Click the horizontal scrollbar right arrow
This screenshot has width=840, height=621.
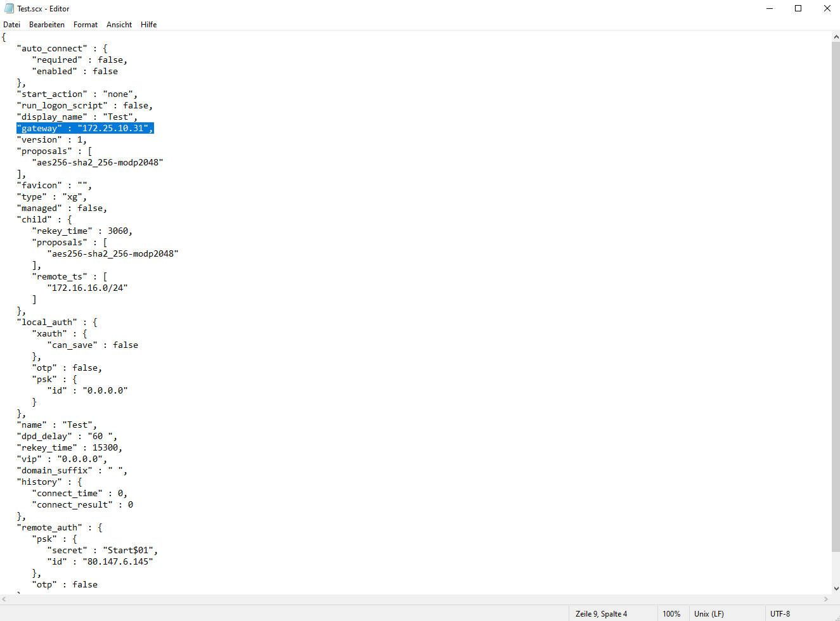tap(825, 599)
